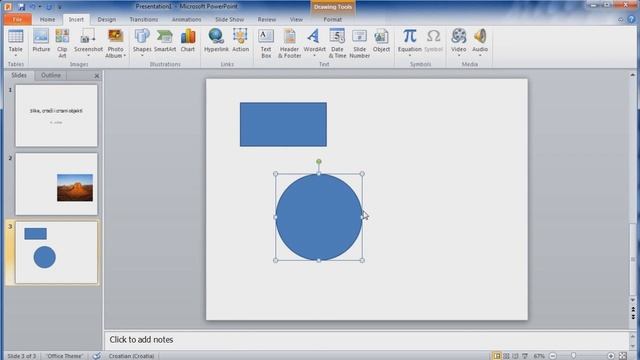The image size is (640, 360).
Task: Open Photo Album tool
Action: pyautogui.click(x=116, y=43)
